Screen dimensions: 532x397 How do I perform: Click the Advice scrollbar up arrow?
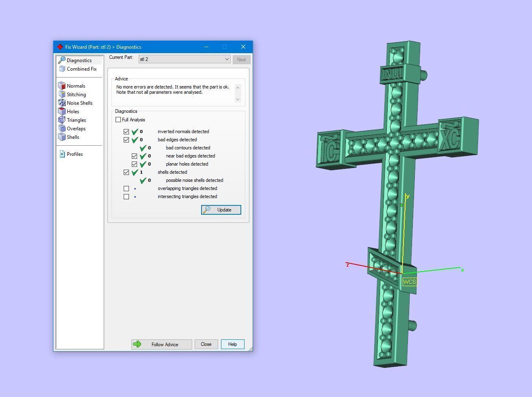coord(238,88)
